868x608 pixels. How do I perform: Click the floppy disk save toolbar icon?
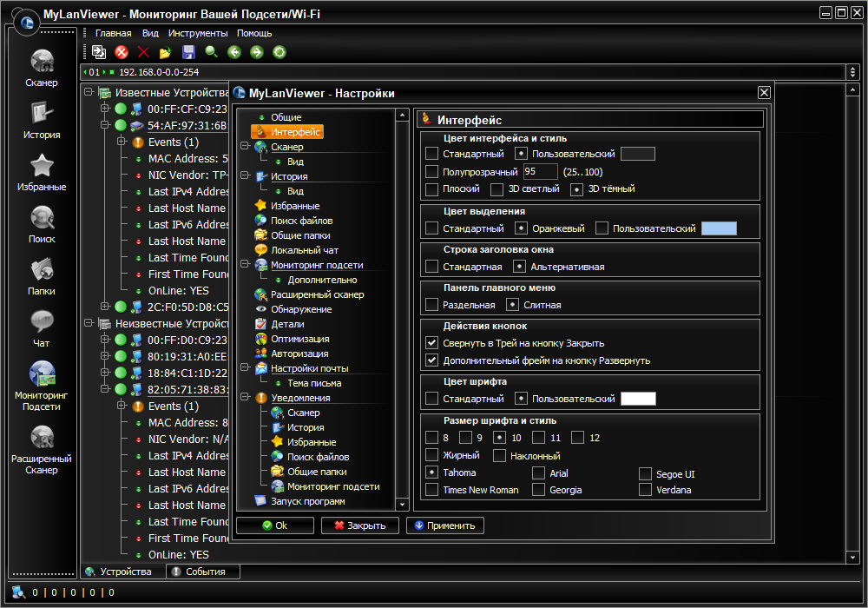coord(188,52)
